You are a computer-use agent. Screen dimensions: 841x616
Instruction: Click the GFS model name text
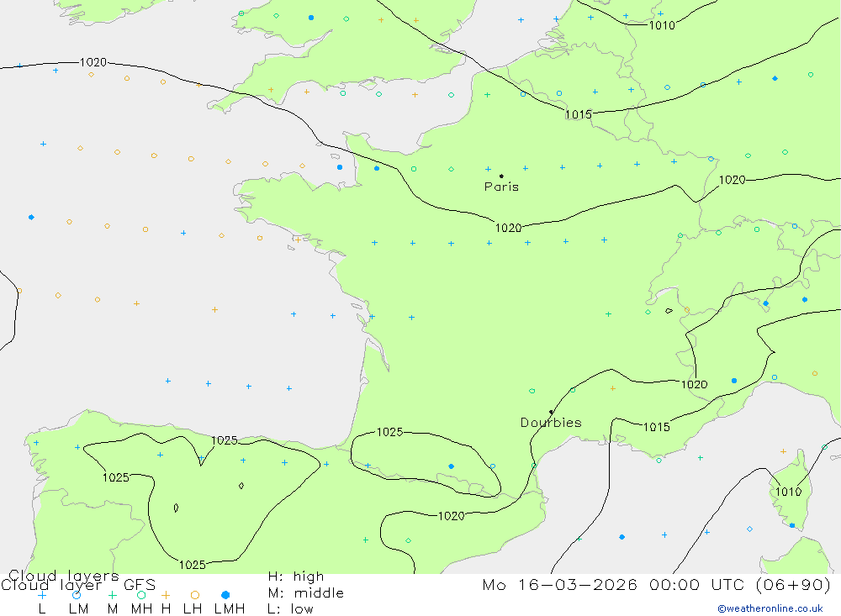(140, 585)
